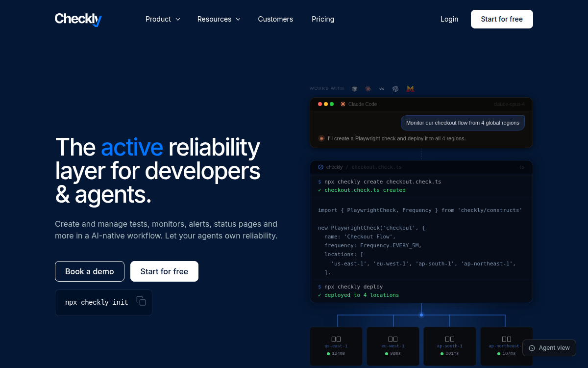Click the Claude avatar beside the Playwright reply

click(321, 138)
